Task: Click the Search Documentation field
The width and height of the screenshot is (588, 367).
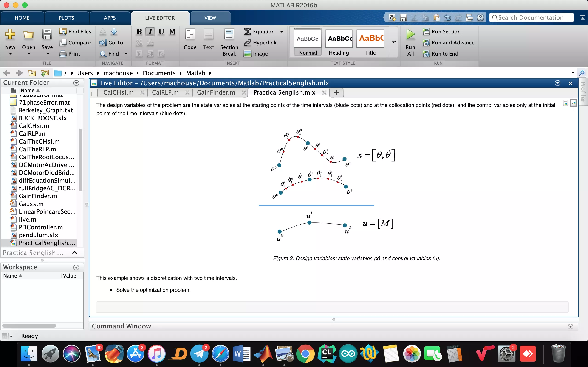Action: click(531, 18)
